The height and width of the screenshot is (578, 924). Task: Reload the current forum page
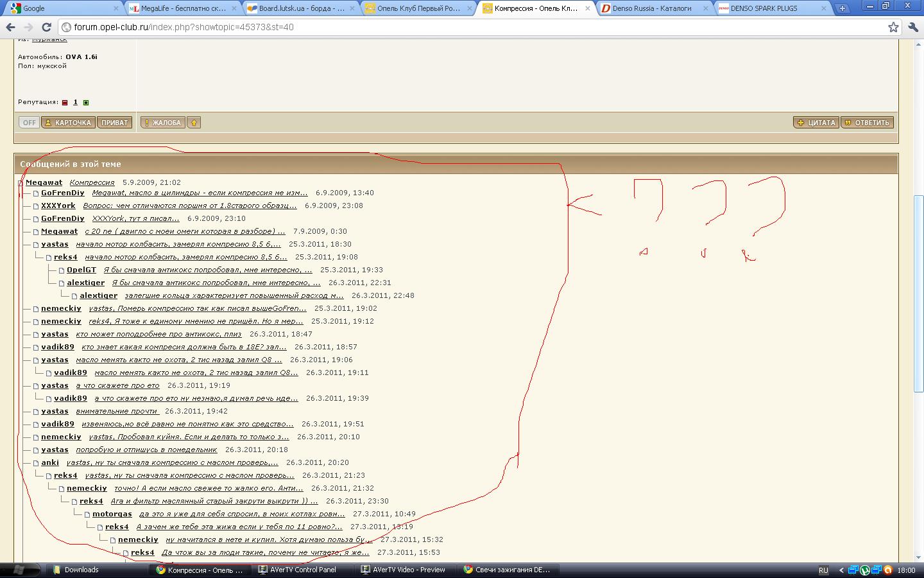click(46, 27)
